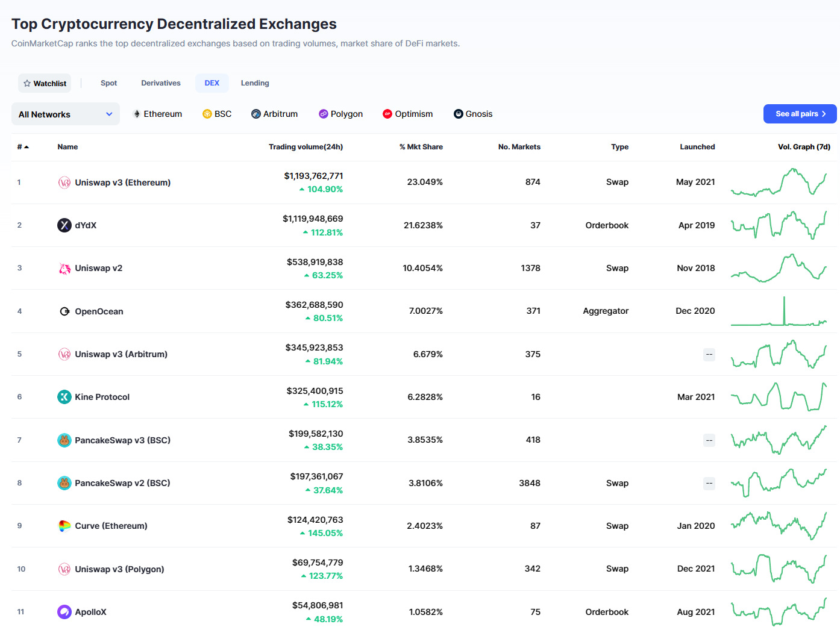
Task: Select the Polygon network filter
Action: (x=341, y=114)
